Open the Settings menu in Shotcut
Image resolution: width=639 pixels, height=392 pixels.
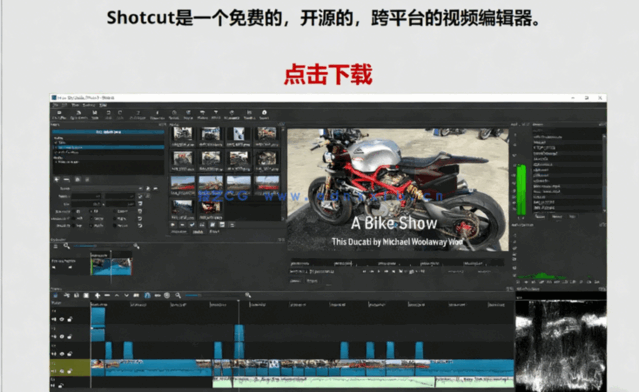[x=89, y=105]
